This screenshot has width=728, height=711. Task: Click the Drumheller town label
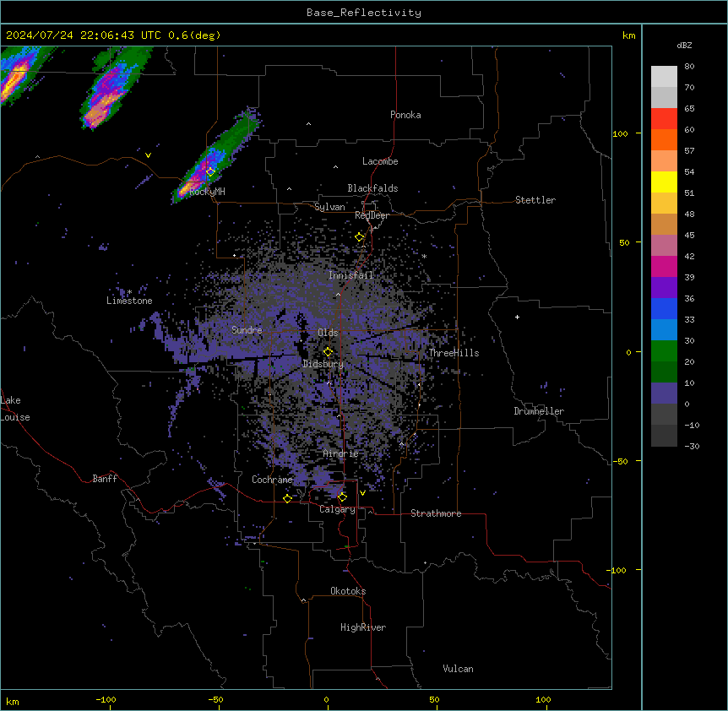click(x=539, y=411)
